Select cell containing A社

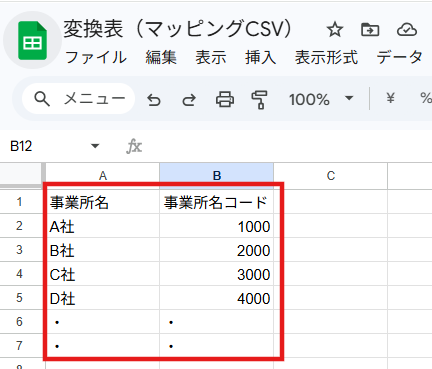coord(103,226)
